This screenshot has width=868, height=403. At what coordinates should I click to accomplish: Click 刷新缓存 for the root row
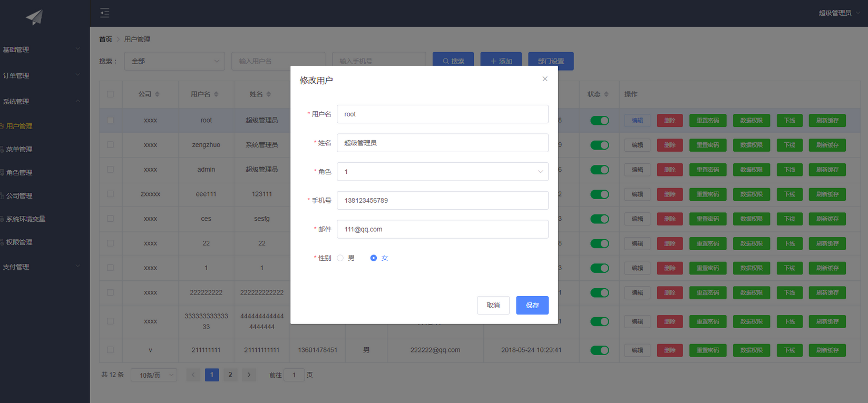coord(827,121)
